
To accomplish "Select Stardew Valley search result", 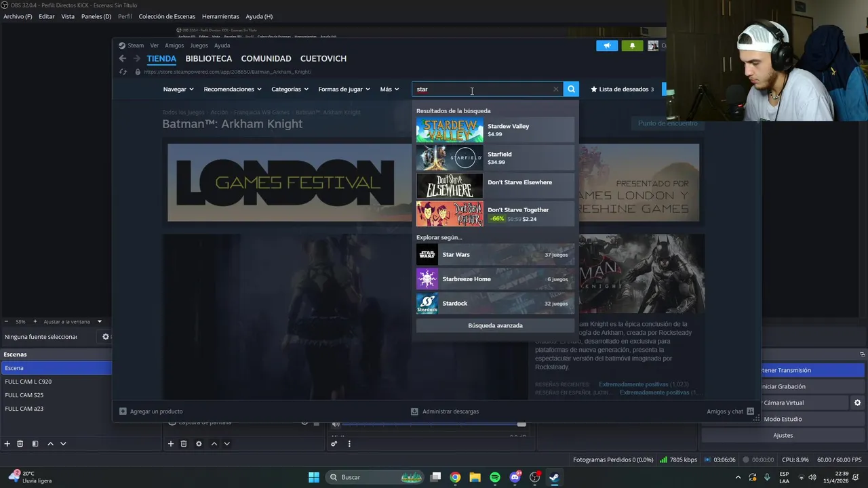I will (x=495, y=130).
